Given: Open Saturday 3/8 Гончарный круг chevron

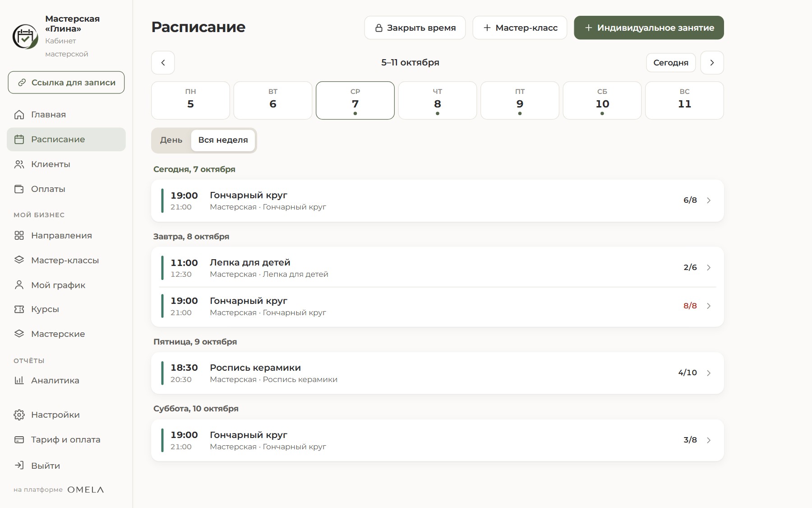Looking at the screenshot, I should 709,440.
